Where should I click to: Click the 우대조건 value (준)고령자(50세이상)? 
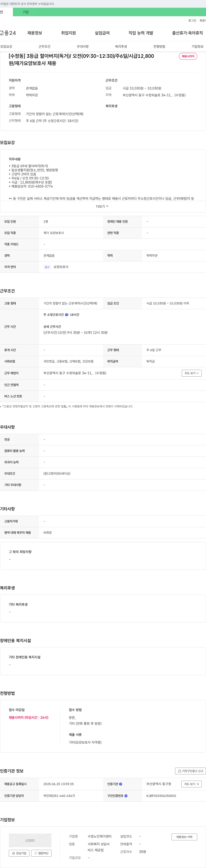(57, 473)
